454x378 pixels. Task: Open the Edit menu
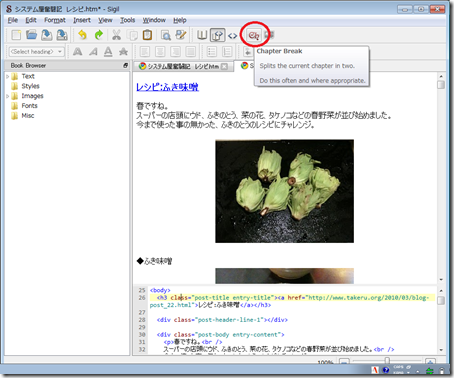tap(31, 20)
